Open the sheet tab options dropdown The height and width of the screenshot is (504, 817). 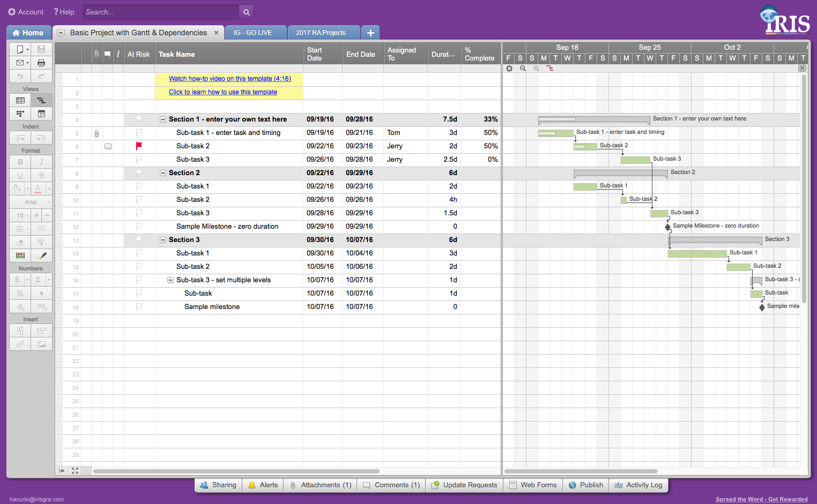[x=61, y=33]
